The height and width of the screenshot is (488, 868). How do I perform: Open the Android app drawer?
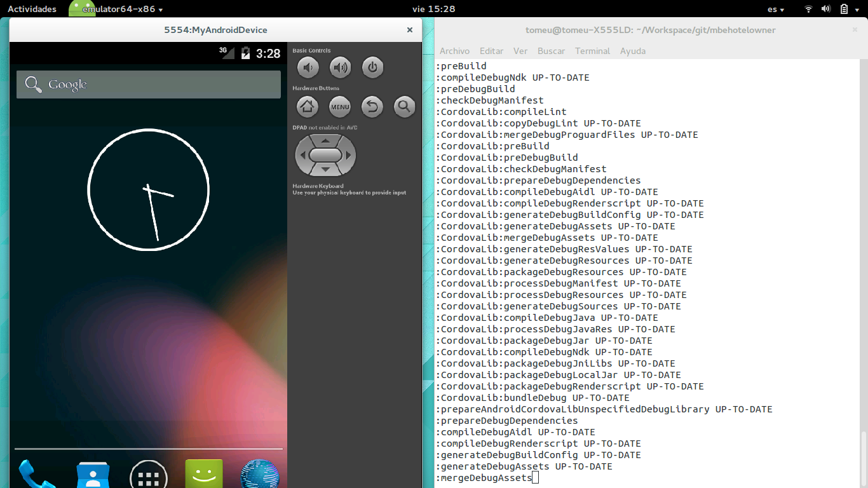[x=148, y=475]
